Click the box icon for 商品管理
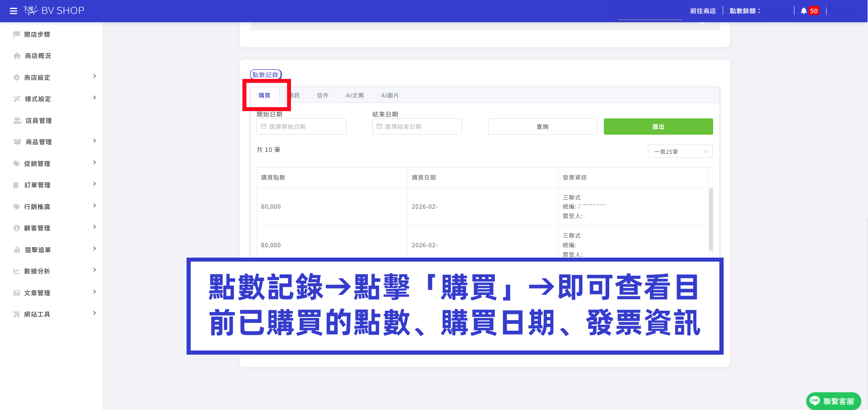 (17, 142)
